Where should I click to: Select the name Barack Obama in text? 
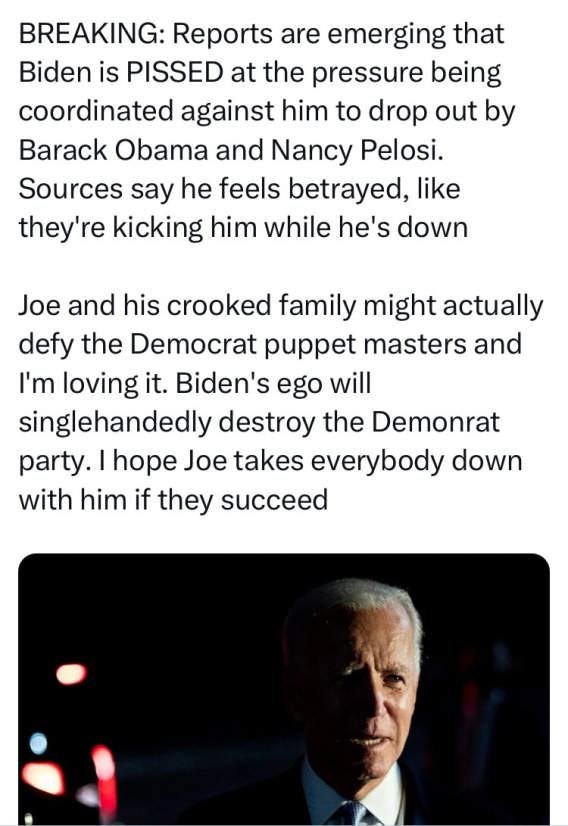[114, 151]
